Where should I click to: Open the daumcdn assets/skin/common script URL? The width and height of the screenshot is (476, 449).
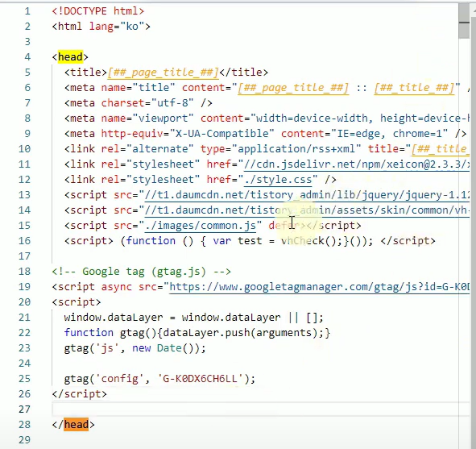[x=307, y=210]
